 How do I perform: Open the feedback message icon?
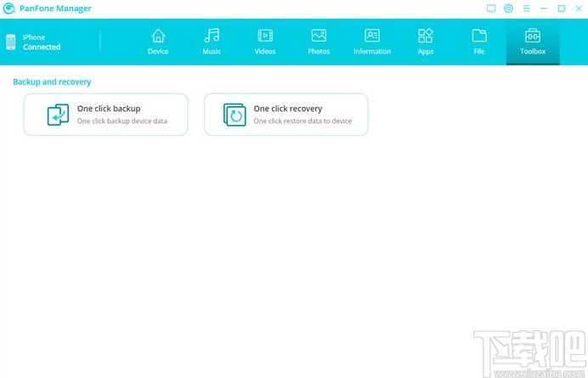pyautogui.click(x=491, y=8)
